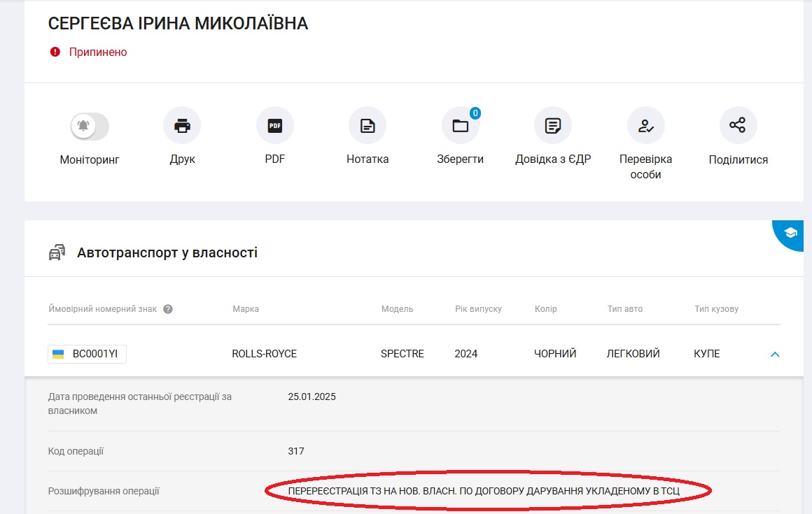Click the Перевірка особи icon

(645, 126)
